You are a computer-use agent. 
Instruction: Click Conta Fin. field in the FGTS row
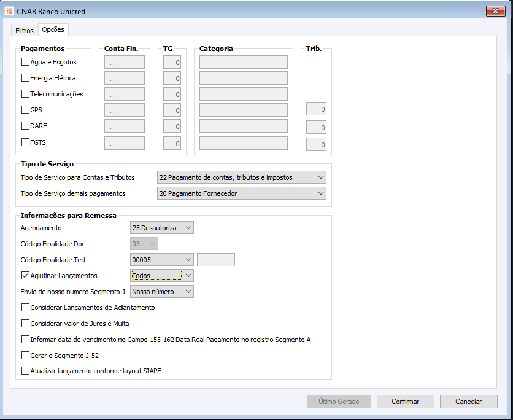(x=125, y=143)
